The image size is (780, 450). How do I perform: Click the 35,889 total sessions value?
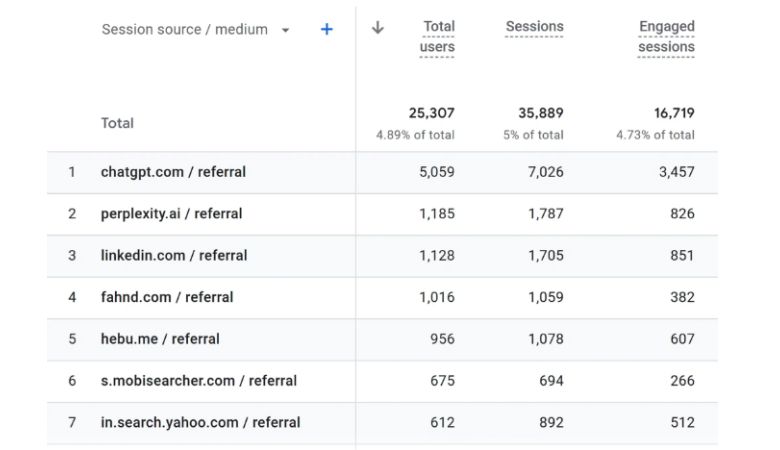point(540,113)
